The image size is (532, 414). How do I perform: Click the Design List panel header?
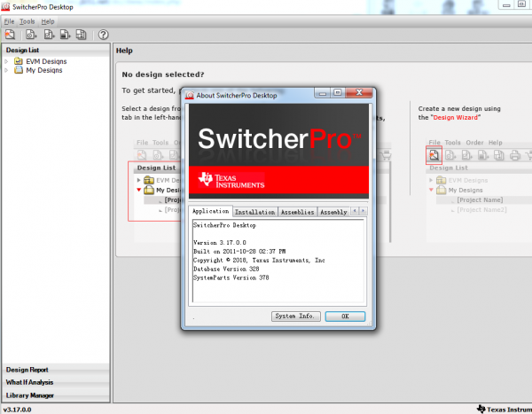click(x=56, y=50)
